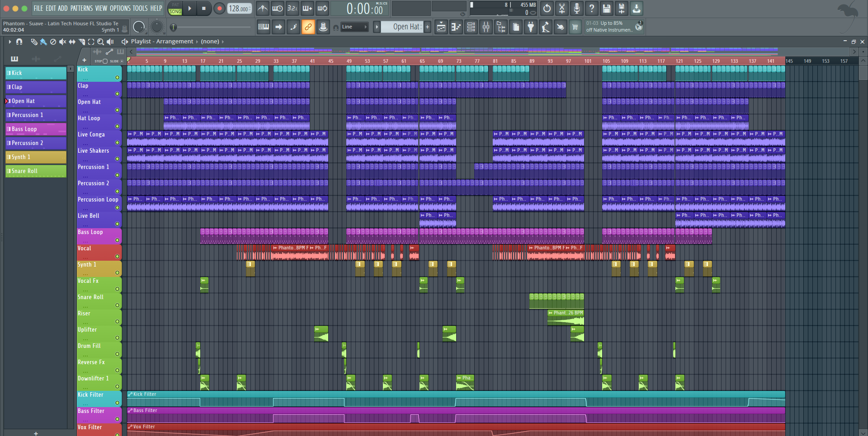The image size is (868, 436).
Task: Toggle the Song/Pattern mode switch
Action: (x=175, y=9)
